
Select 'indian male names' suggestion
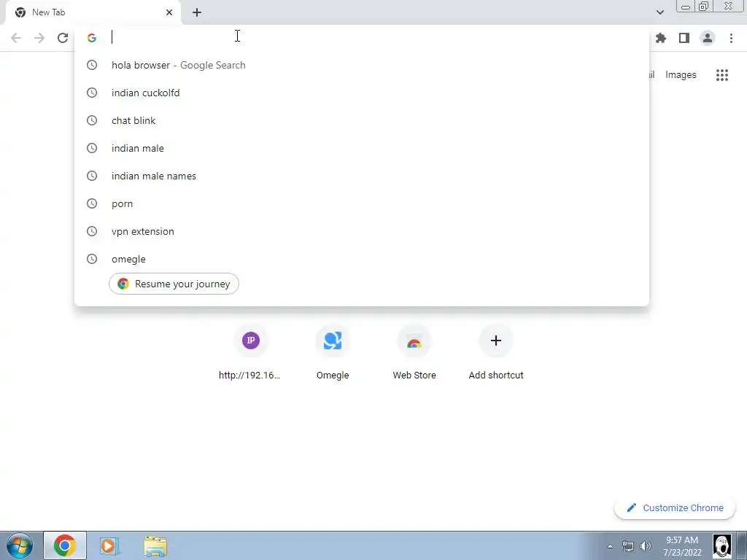(x=362, y=176)
